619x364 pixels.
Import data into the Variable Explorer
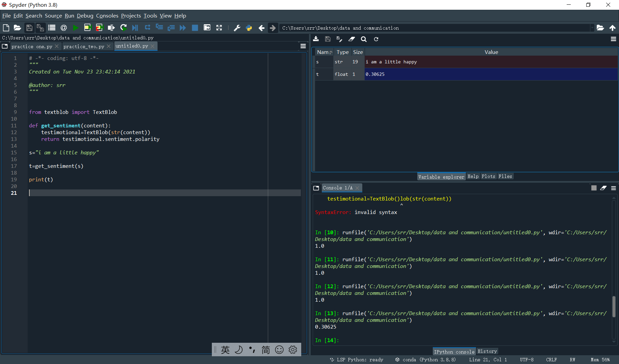point(316,39)
